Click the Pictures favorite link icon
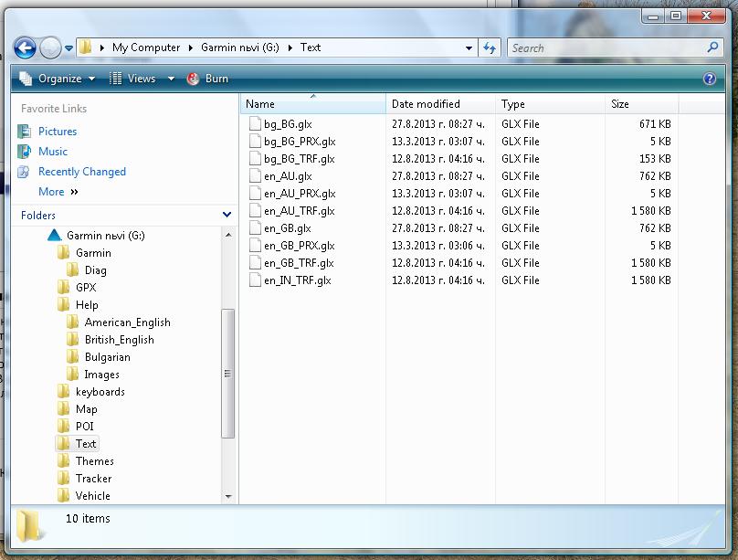Image resolution: width=738 pixels, height=560 pixels. pyautogui.click(x=25, y=132)
